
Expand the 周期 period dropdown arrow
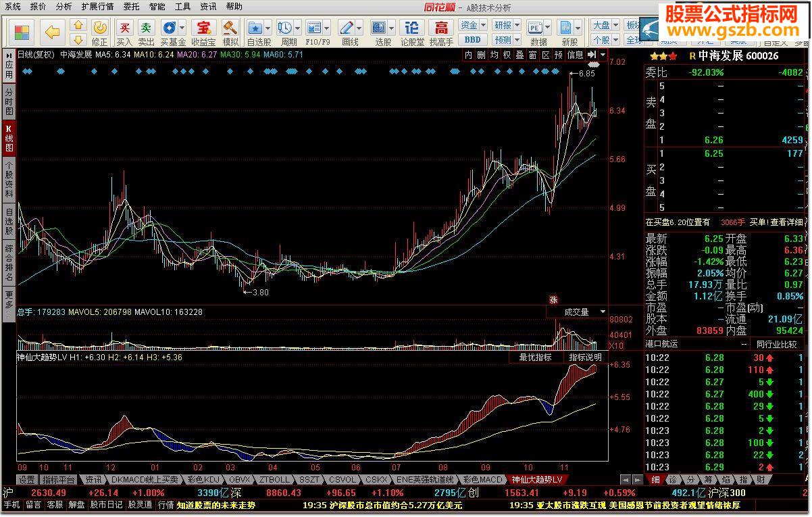tap(297, 28)
